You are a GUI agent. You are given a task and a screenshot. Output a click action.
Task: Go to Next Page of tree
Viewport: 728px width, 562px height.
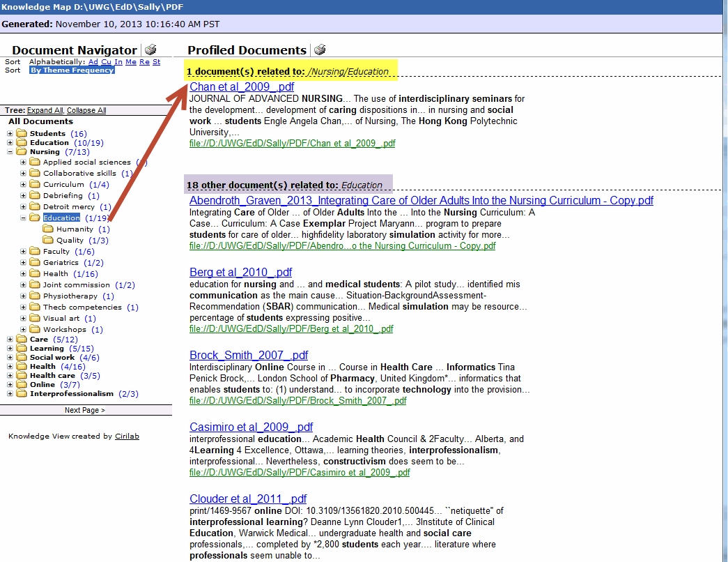tap(85, 411)
